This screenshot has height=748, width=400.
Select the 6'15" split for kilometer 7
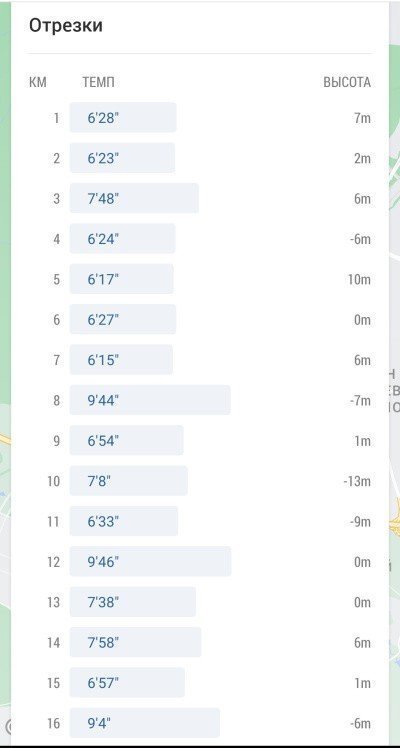(122, 360)
